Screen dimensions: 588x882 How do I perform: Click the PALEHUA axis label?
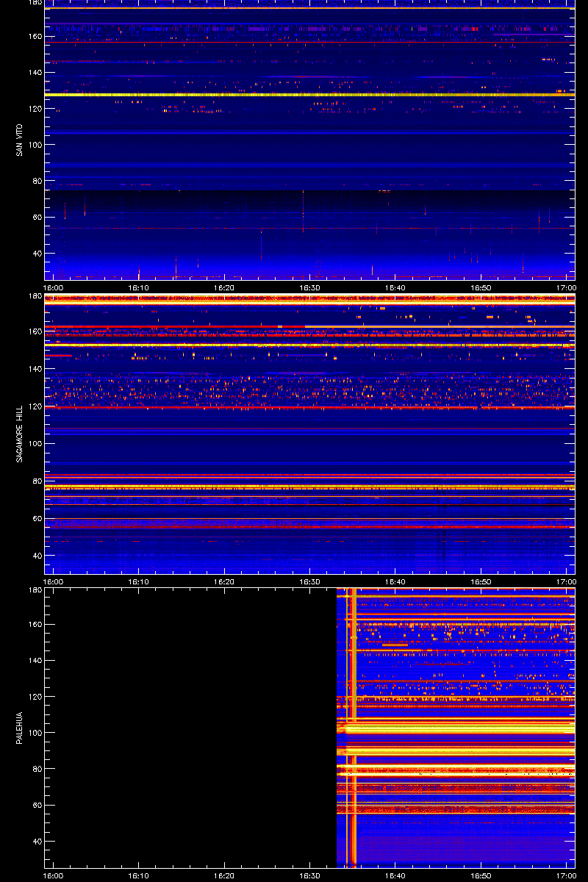[20, 728]
